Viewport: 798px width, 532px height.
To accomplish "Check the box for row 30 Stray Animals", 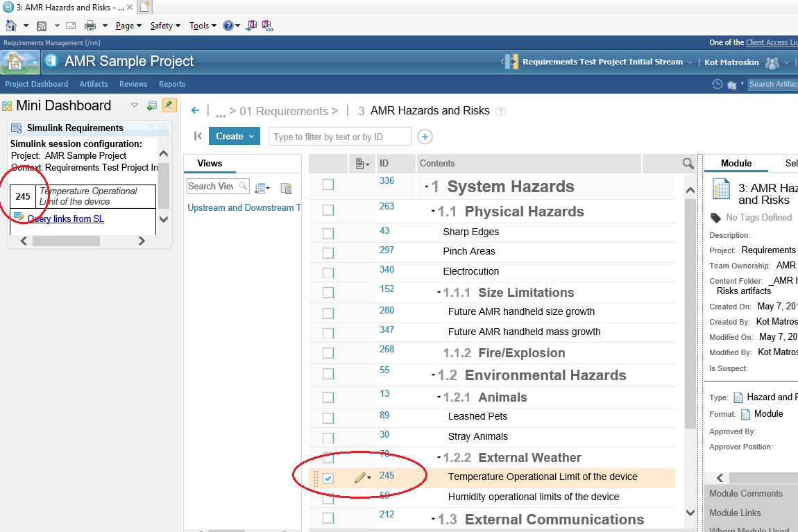I will 328,438.
